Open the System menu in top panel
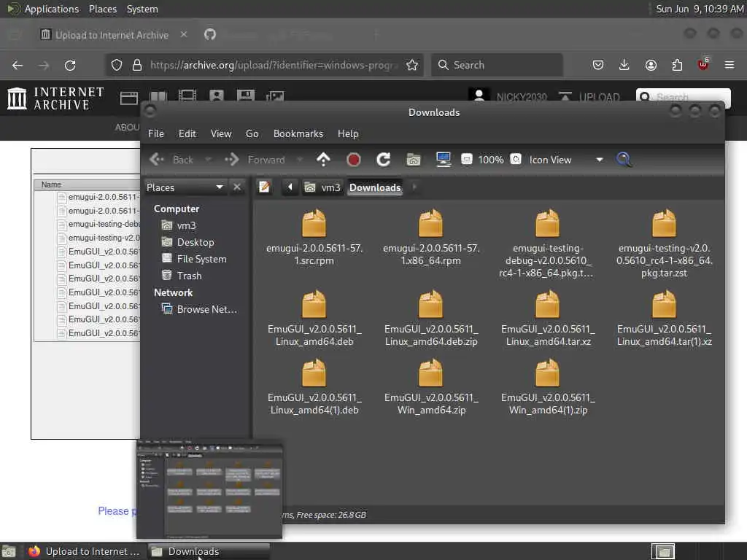The height and width of the screenshot is (560, 747). tap(142, 9)
